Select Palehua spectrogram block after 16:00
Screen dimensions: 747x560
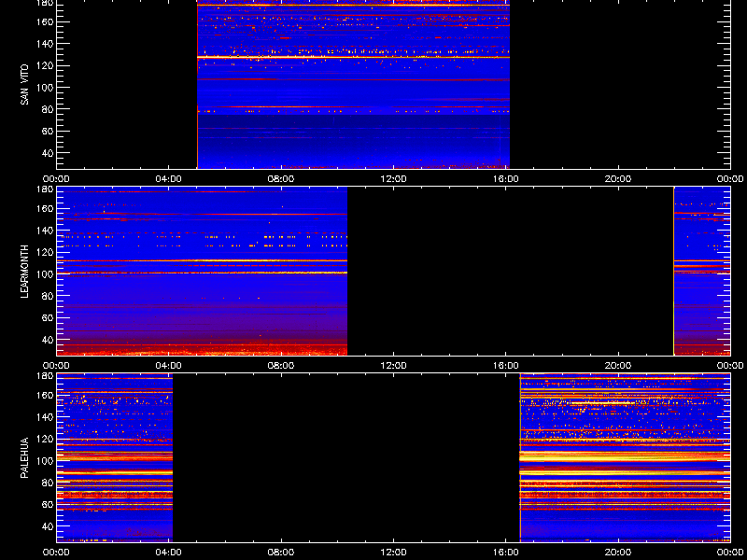(625, 457)
